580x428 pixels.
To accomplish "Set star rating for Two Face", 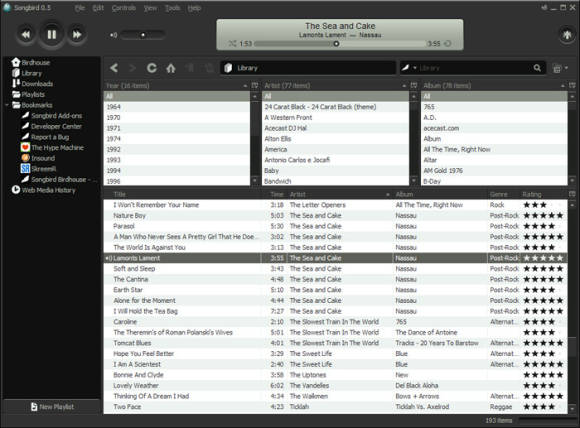I will (543, 407).
